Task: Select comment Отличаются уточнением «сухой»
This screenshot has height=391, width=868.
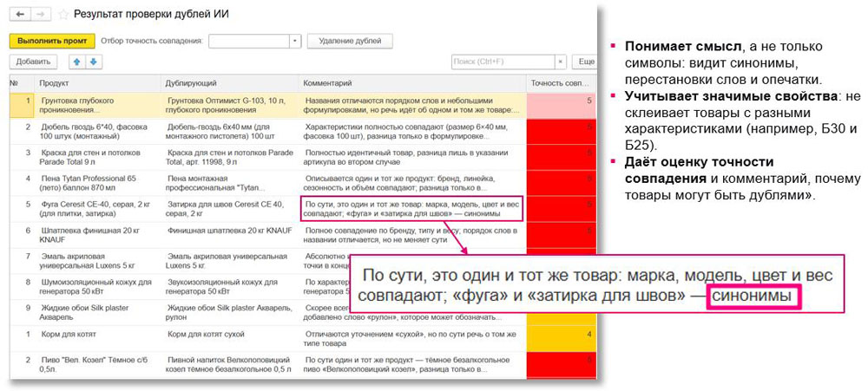Action: coord(411,338)
